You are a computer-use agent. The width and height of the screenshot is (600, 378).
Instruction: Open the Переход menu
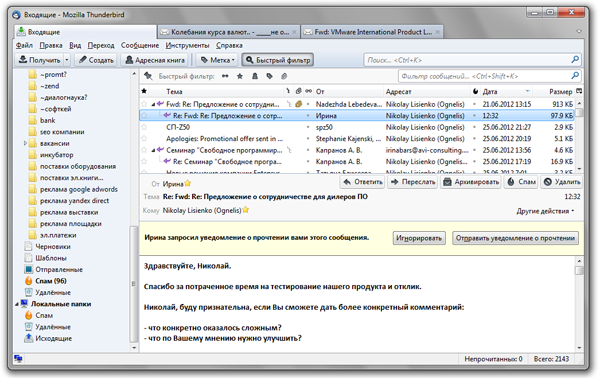point(101,45)
